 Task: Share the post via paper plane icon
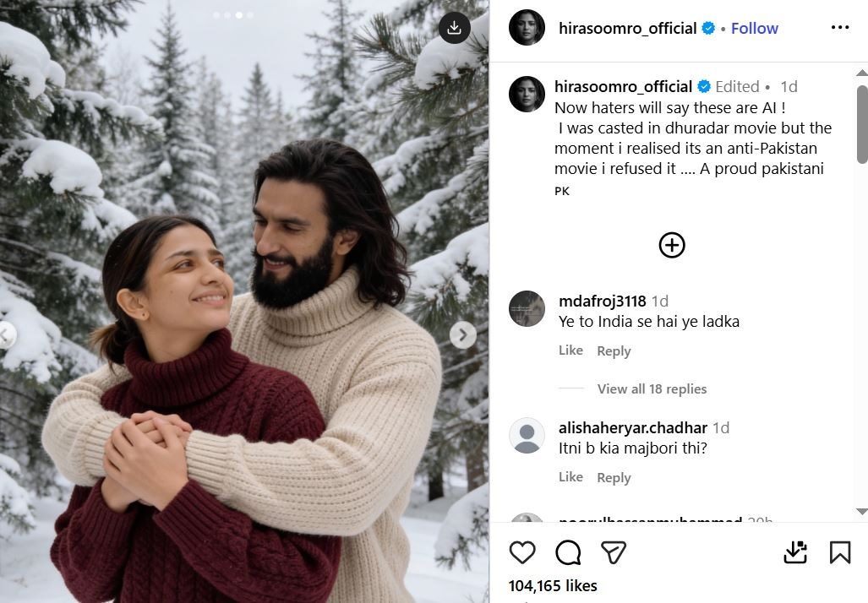click(613, 552)
